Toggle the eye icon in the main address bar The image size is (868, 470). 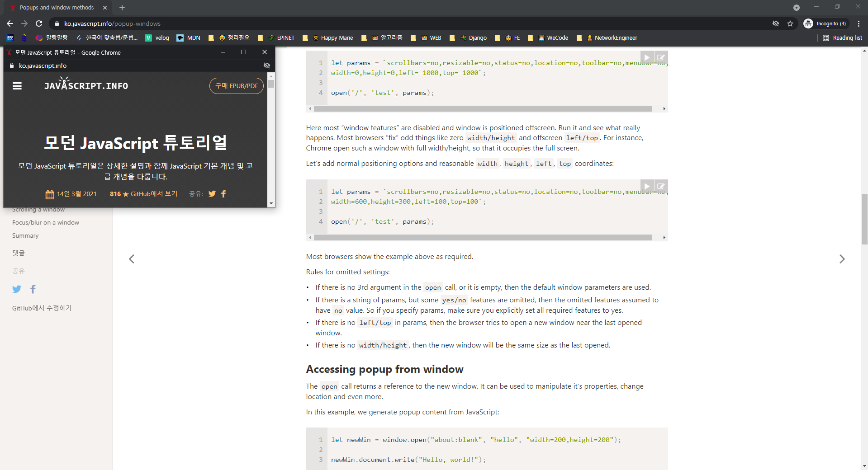pos(775,23)
